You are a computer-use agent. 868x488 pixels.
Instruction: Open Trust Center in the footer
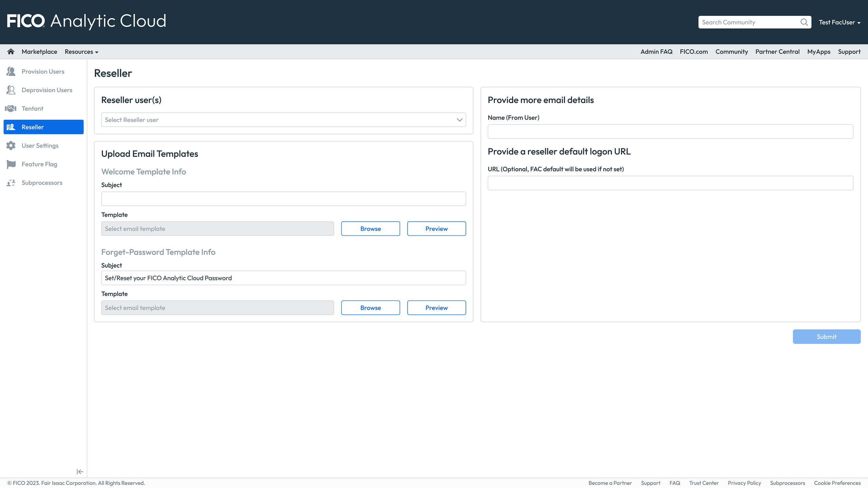704,483
